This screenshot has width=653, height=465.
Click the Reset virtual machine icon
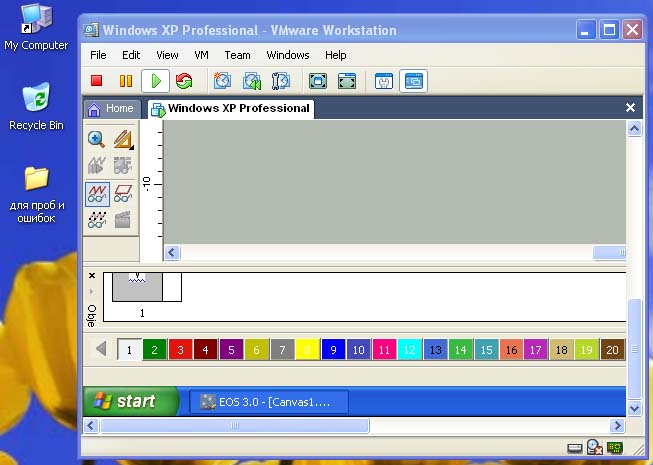click(x=184, y=81)
